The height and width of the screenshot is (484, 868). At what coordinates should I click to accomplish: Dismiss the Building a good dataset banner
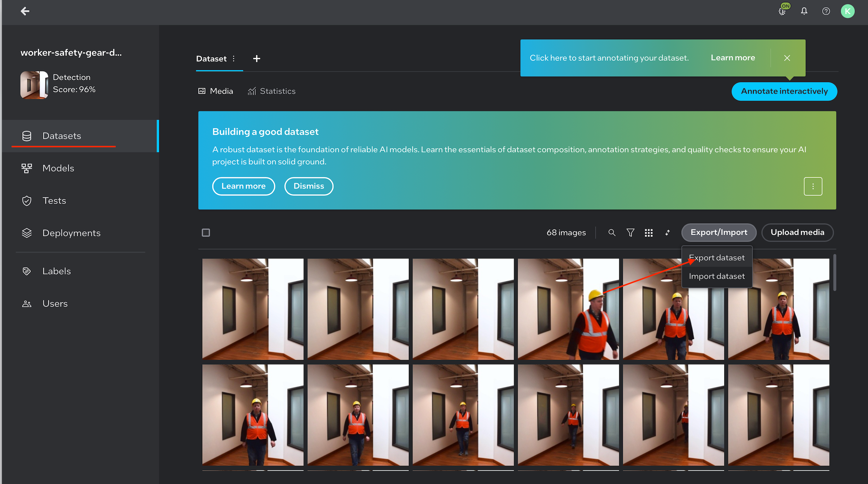[309, 186]
